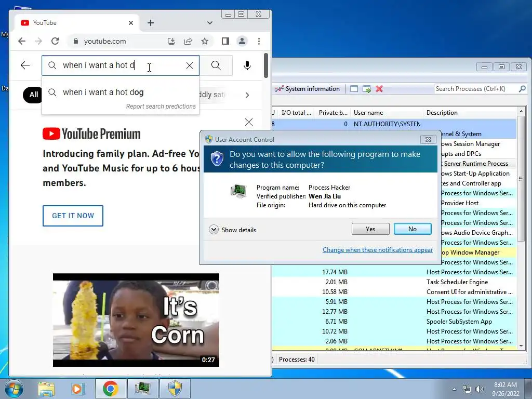Open Chrome side panel icon
532x399 pixels.
point(225,41)
